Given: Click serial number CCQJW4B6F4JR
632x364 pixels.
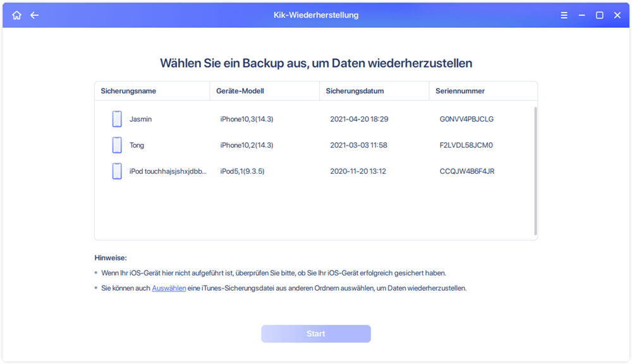Looking at the screenshot, I should [x=467, y=171].
